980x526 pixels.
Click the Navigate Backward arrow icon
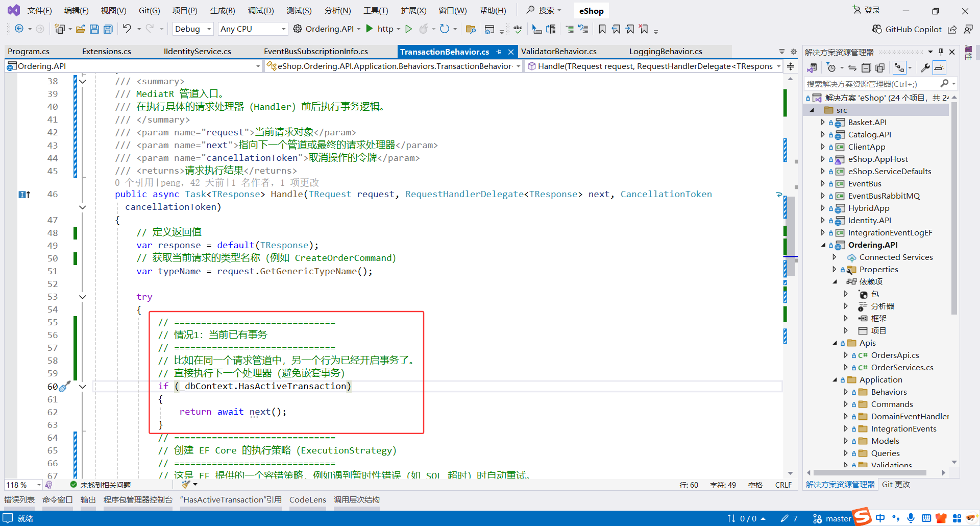coord(19,29)
